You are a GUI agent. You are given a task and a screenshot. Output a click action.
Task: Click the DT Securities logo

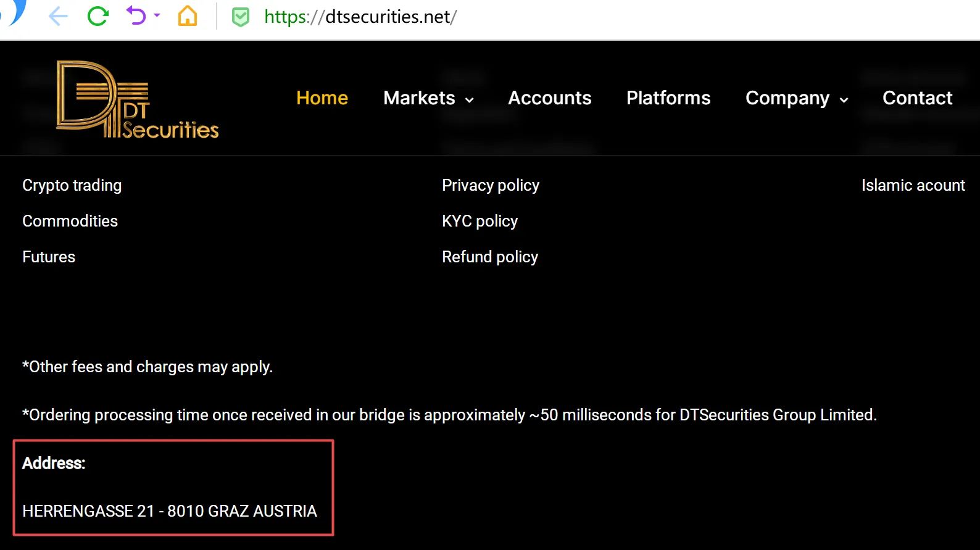coord(138,99)
